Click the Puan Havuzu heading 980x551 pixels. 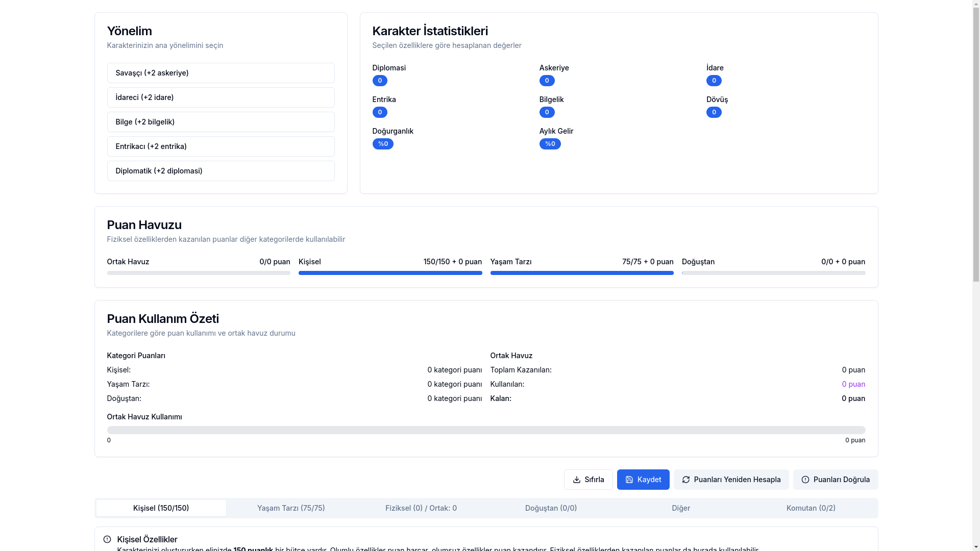click(144, 225)
